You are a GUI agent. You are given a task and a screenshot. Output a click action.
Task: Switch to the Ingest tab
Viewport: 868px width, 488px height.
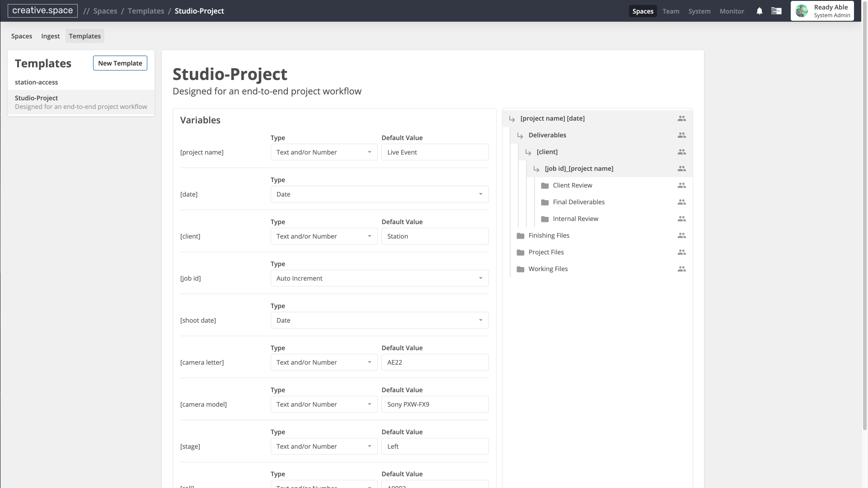[50, 36]
